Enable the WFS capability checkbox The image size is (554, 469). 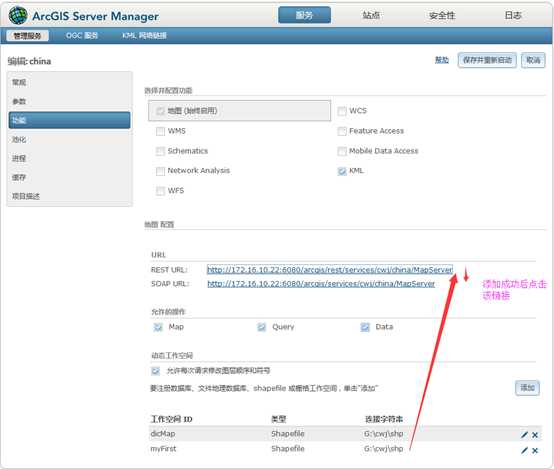160,191
